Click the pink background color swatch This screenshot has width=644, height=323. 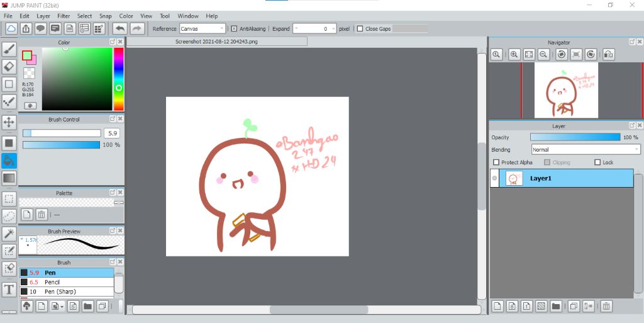click(33, 61)
